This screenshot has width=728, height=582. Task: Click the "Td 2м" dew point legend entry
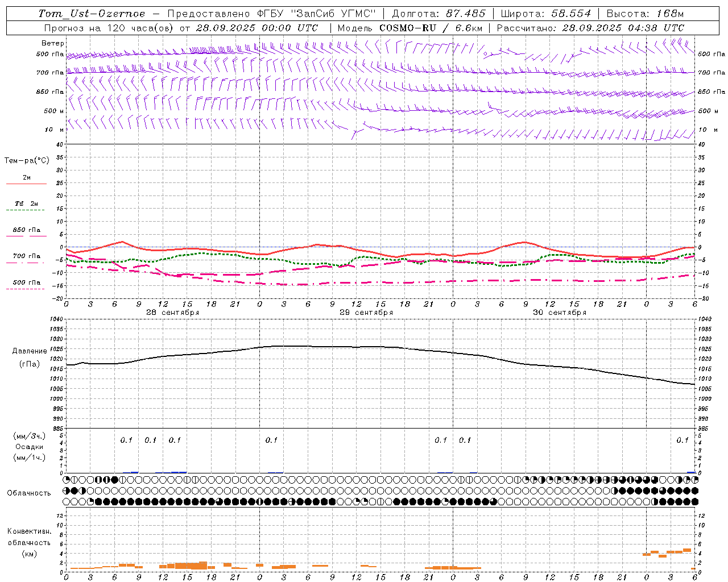click(26, 203)
